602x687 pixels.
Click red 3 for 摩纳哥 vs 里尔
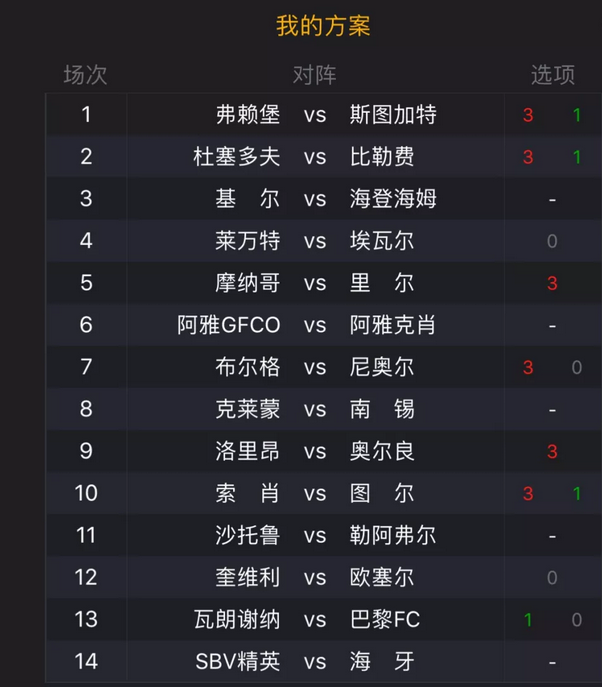point(552,283)
